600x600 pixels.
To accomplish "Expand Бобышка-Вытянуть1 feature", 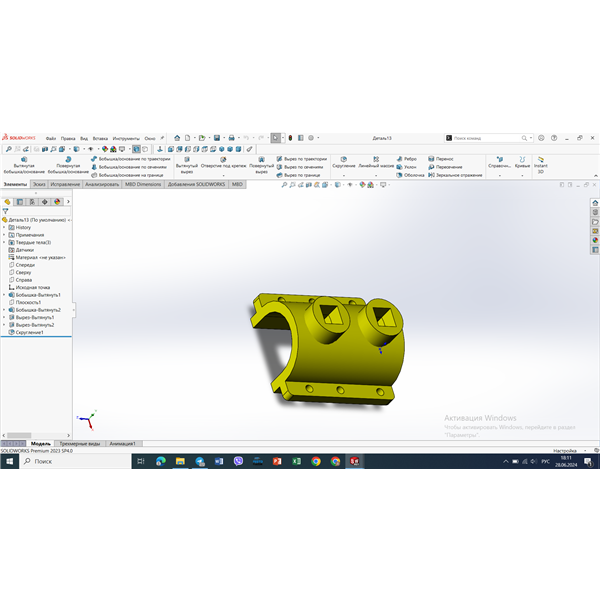I will click(4, 295).
